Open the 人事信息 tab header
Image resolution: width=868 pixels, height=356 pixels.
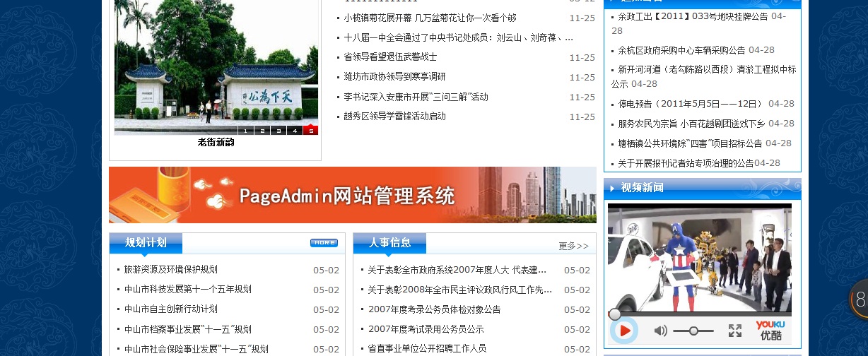click(x=389, y=243)
